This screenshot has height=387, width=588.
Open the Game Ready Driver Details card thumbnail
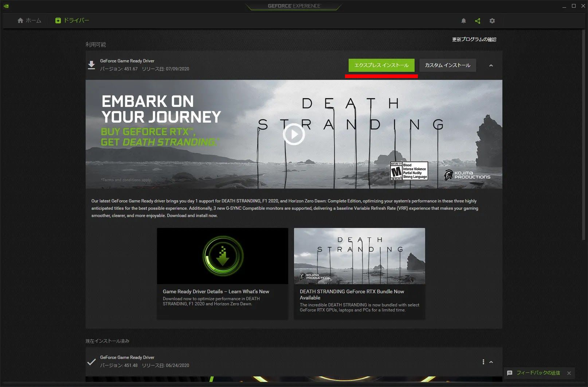point(223,256)
